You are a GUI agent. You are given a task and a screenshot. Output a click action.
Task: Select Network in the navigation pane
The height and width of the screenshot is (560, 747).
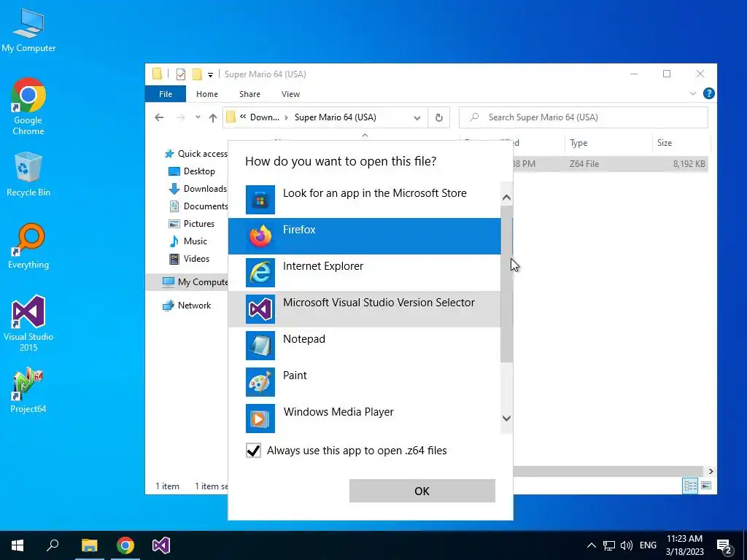pyautogui.click(x=187, y=306)
